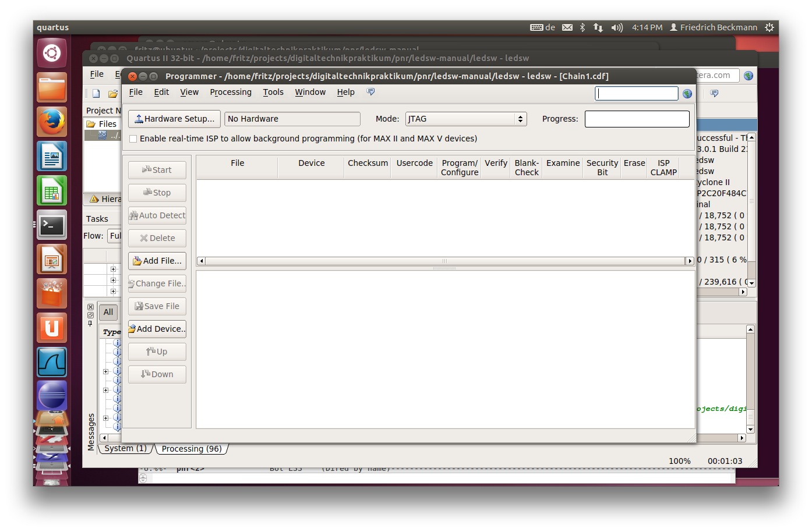Viewport: 812px width, 532px height.
Task: Expand the collapsed message tree entry
Action: pos(106,371)
